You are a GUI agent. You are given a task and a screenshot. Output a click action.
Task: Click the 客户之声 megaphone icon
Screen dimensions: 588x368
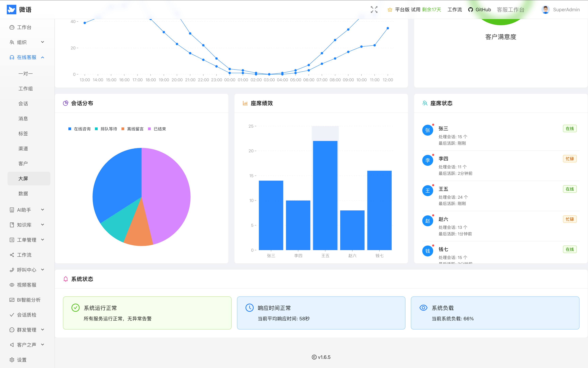12,345
